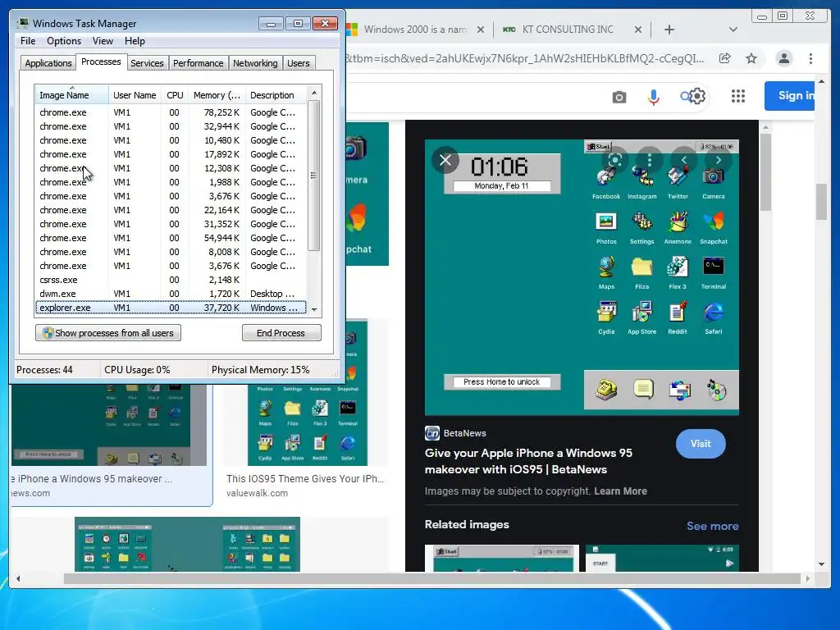Select chrome.exe row using 78,252 K
Screen dimensions: 840x630
pyautogui.click(x=171, y=112)
